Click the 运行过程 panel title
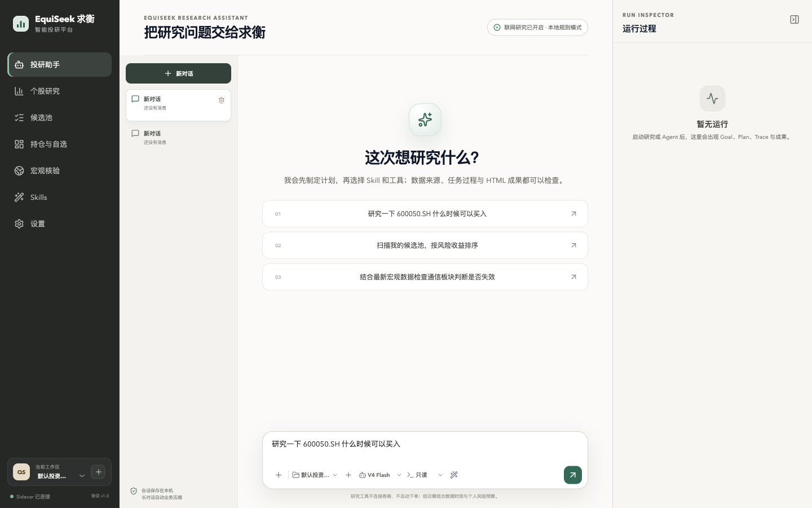Image resolution: width=812 pixels, height=508 pixels. 639,29
